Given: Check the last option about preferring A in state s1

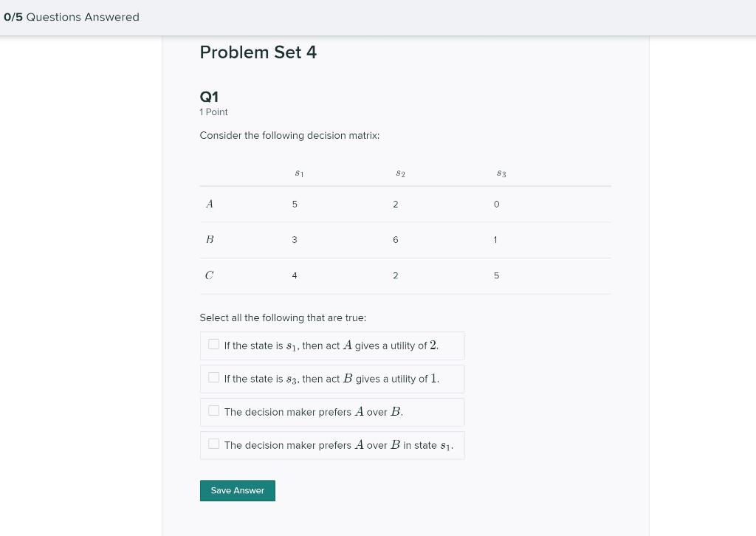Looking at the screenshot, I should 214,444.
